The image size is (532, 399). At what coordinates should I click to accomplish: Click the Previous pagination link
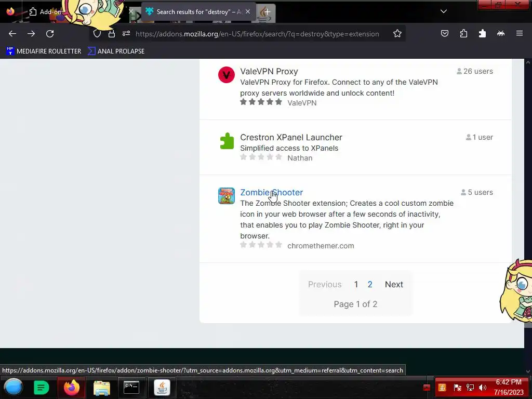325,284
